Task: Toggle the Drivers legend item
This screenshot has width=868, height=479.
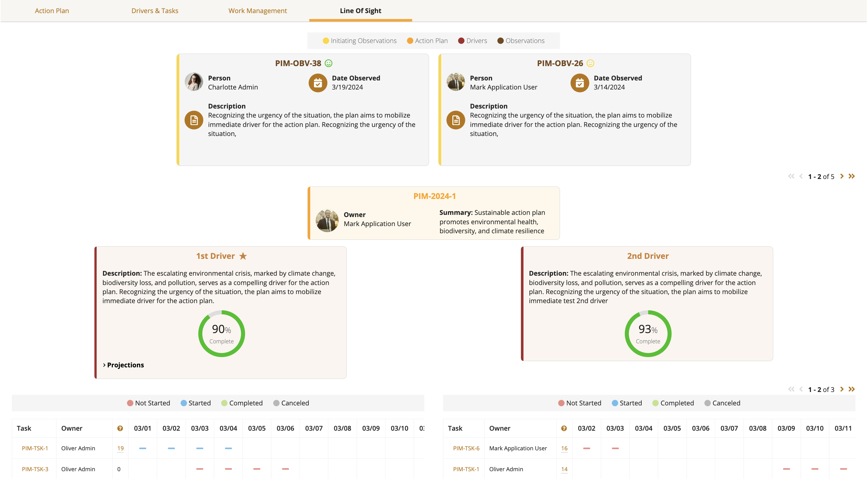Action: [x=472, y=41]
